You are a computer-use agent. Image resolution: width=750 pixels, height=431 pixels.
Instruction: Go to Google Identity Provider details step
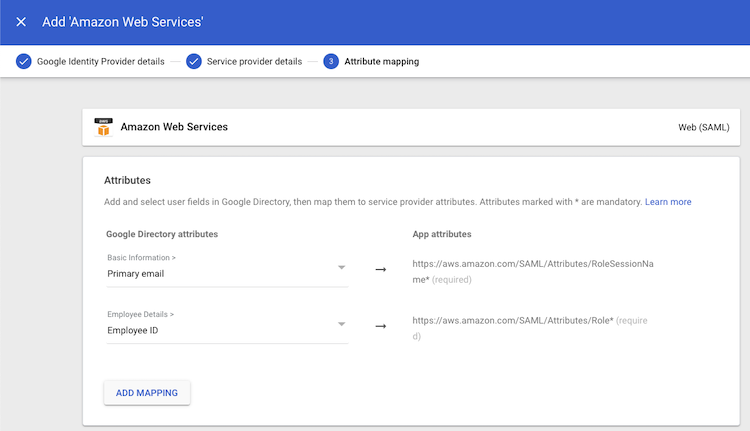(100, 61)
